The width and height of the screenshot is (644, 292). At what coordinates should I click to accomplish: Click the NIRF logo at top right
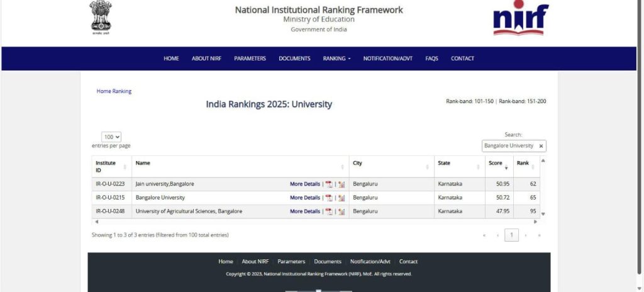tap(520, 20)
